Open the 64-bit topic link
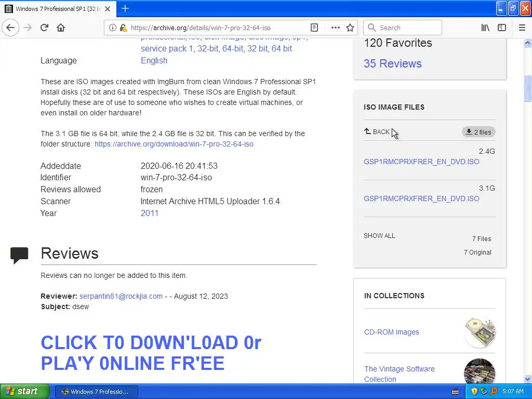This screenshot has height=399, width=532. click(232, 48)
